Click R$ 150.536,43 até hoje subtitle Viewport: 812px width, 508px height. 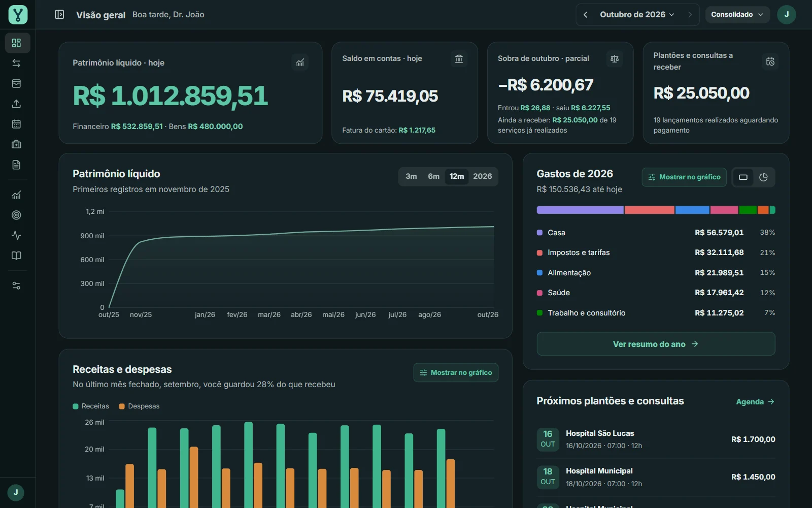(579, 189)
